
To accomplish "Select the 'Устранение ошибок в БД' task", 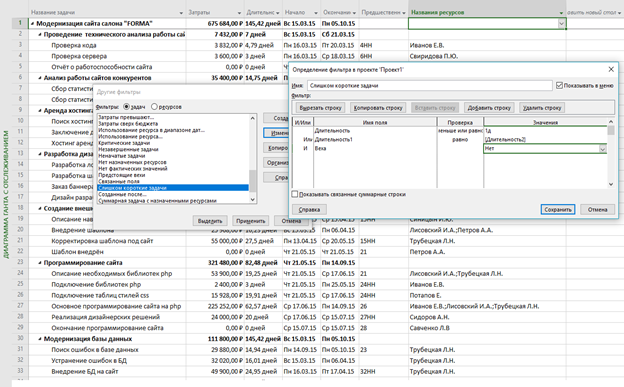I will pyautogui.click(x=89, y=361).
